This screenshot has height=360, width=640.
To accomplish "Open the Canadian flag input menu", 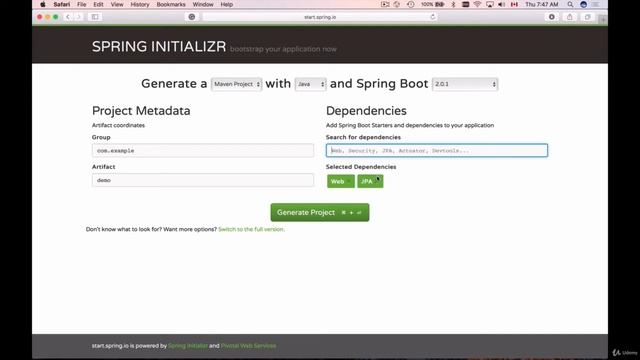I will point(514,4).
